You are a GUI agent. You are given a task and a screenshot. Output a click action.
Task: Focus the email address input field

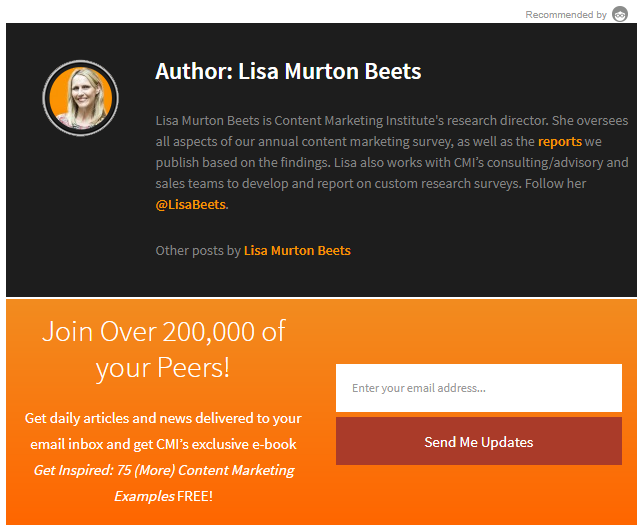479,388
